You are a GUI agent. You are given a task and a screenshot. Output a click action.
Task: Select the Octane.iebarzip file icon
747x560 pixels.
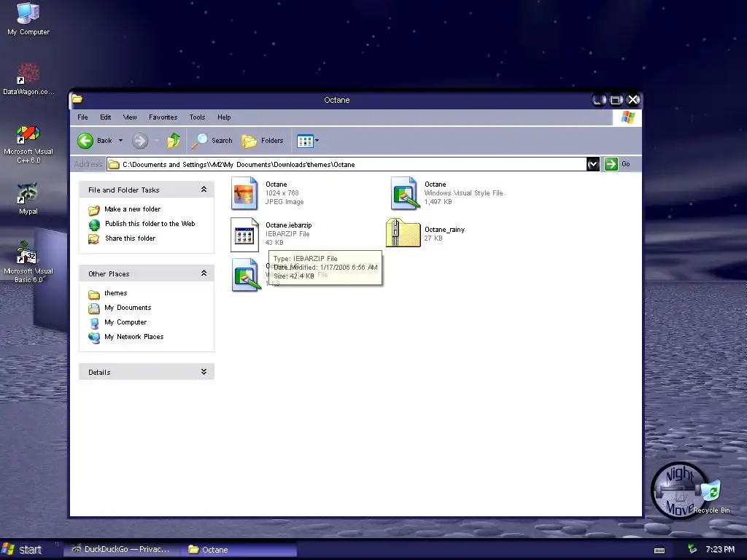pos(244,234)
